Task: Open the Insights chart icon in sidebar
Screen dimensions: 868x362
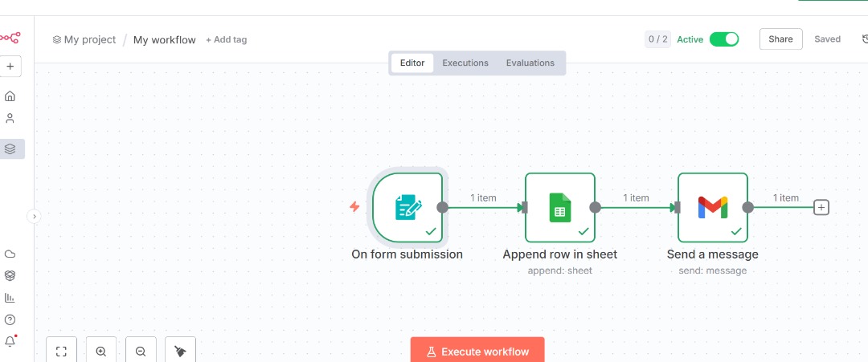Action: (10, 298)
